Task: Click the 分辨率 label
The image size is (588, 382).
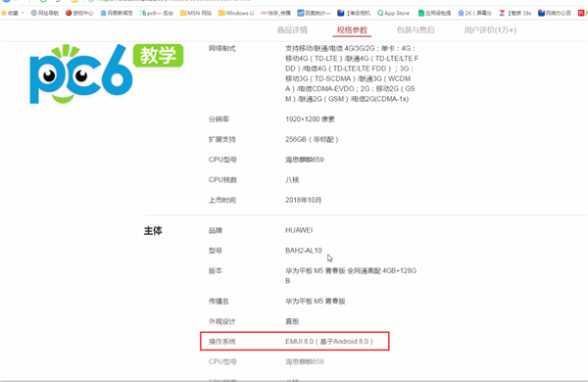Action: pyautogui.click(x=219, y=119)
